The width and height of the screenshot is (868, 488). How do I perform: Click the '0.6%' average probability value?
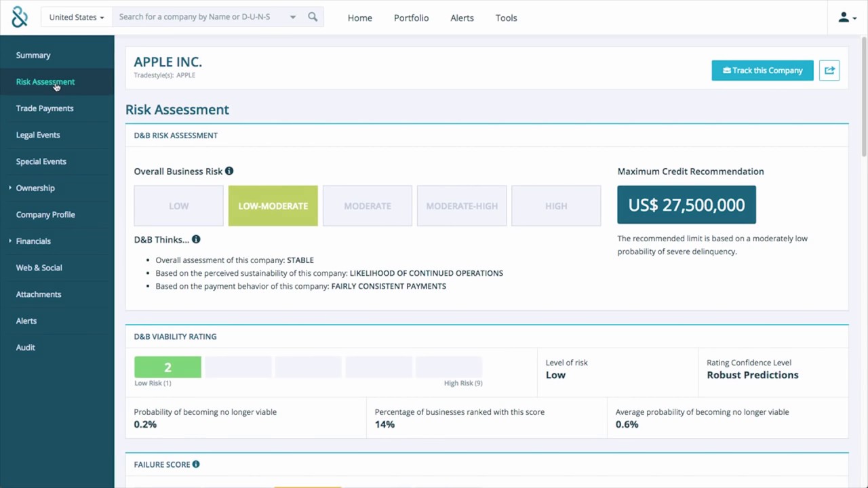pos(627,424)
